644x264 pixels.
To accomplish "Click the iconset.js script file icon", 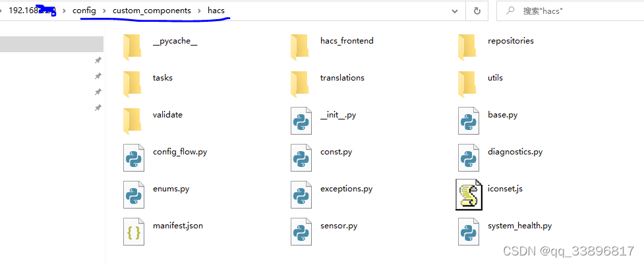I will [469, 195].
